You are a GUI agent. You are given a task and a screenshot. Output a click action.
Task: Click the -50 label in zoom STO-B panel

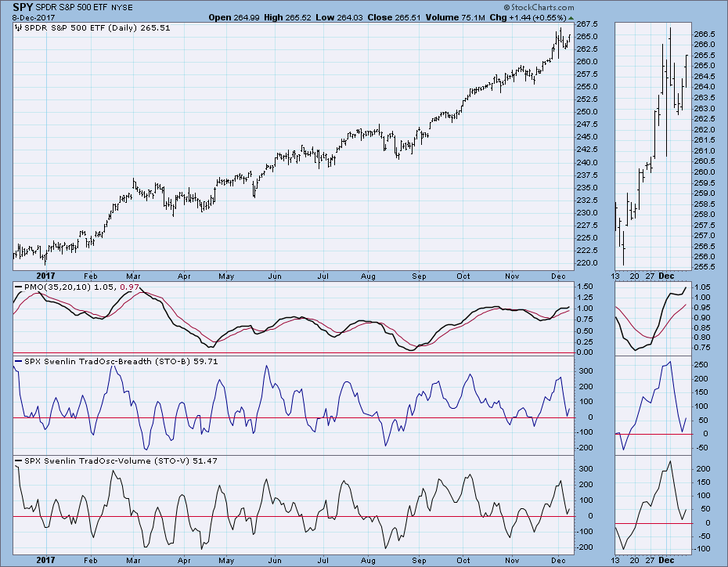pos(701,448)
